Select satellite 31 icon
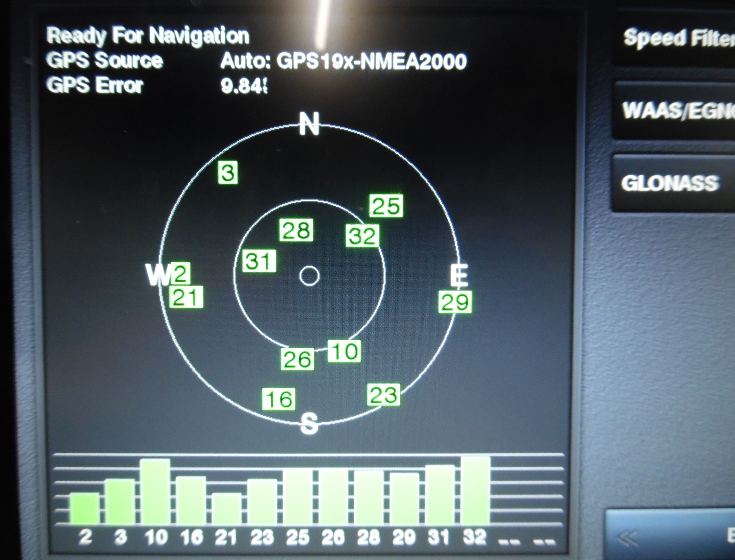The image size is (735, 560). [x=259, y=261]
